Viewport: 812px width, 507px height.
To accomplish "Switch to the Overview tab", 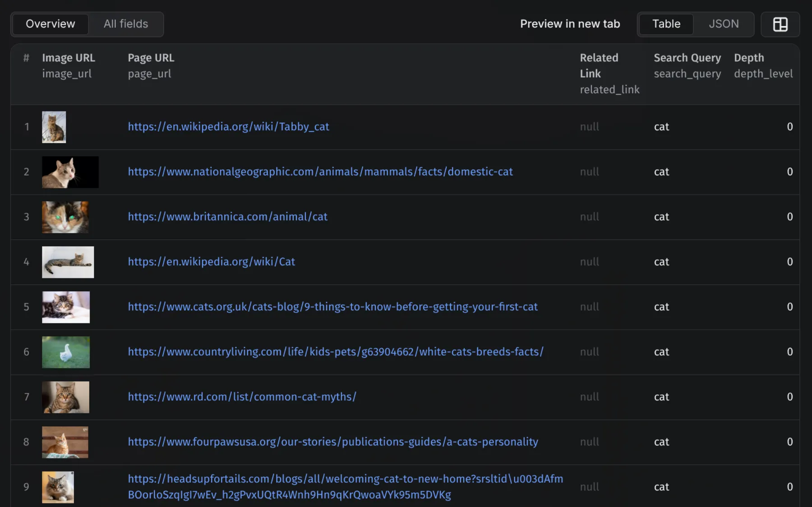I will click(50, 24).
